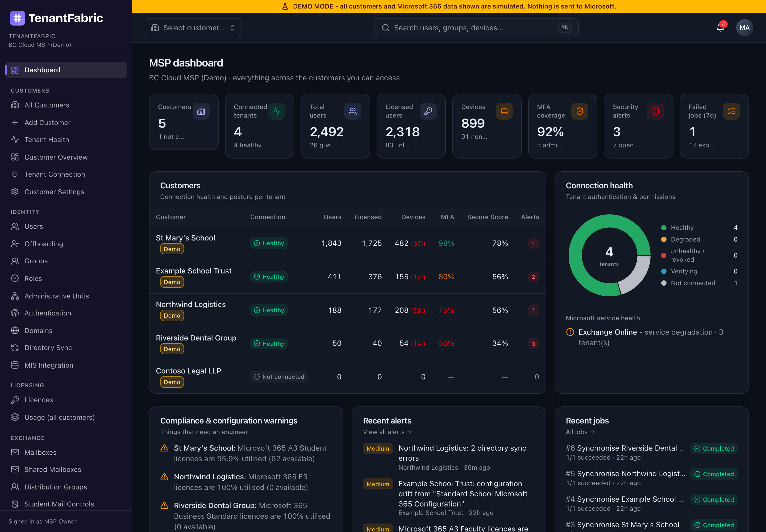Open Shared Mailboxes in the sidebar
Image resolution: width=766 pixels, height=532 pixels.
66,469
